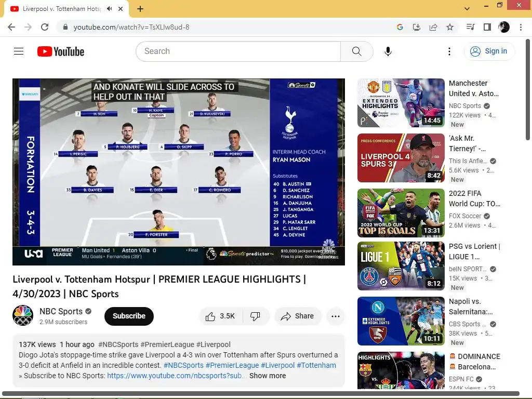Open Google search icon in address bar
Viewport: 532px width, 399px height.
[400, 27]
